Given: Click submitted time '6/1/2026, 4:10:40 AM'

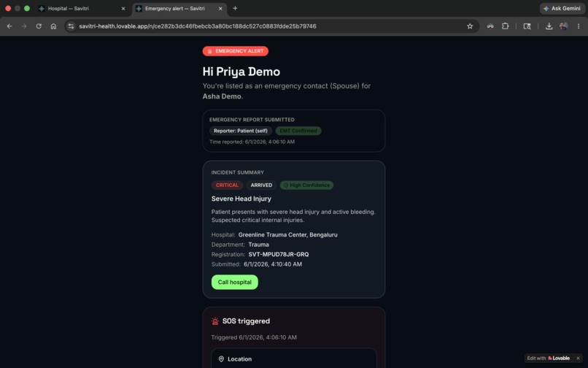Looking at the screenshot, I should coord(273,264).
